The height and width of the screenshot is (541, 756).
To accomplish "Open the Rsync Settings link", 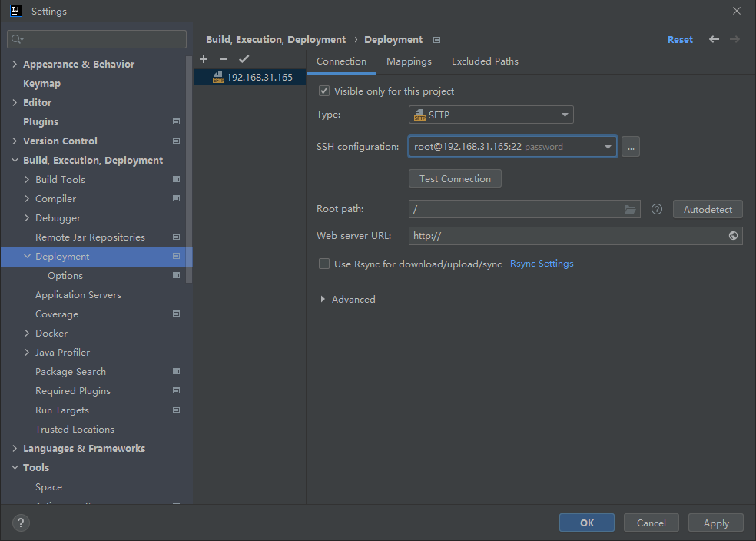I will (x=542, y=264).
